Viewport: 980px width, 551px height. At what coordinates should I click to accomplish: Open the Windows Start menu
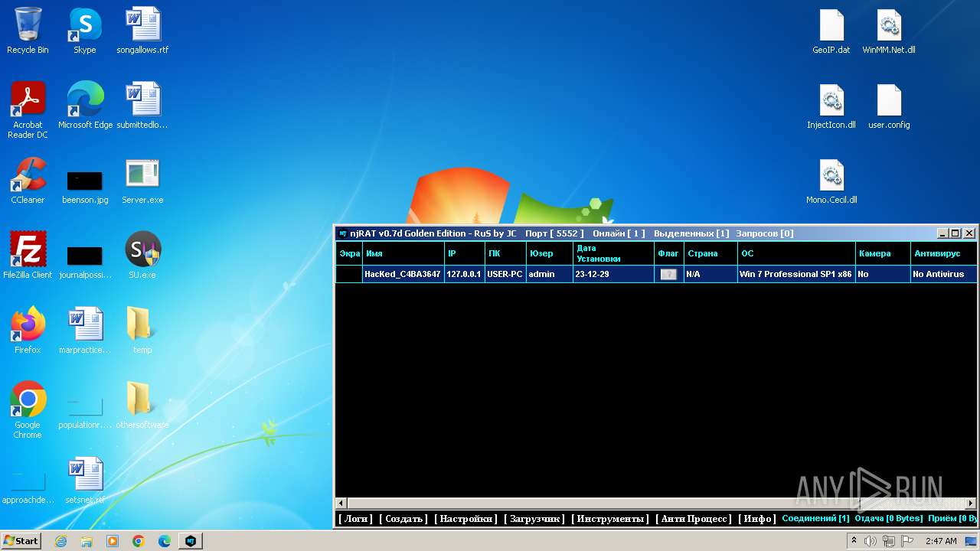(x=21, y=541)
